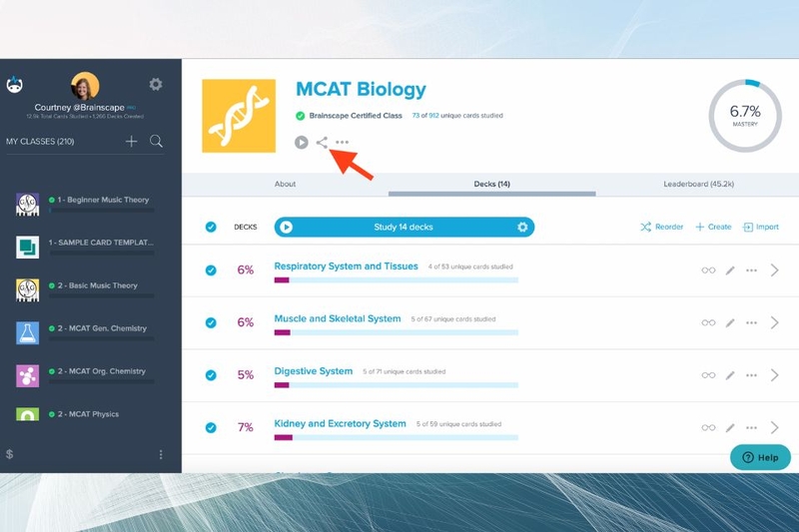Open study settings gear in Study 14 decks

(522, 227)
